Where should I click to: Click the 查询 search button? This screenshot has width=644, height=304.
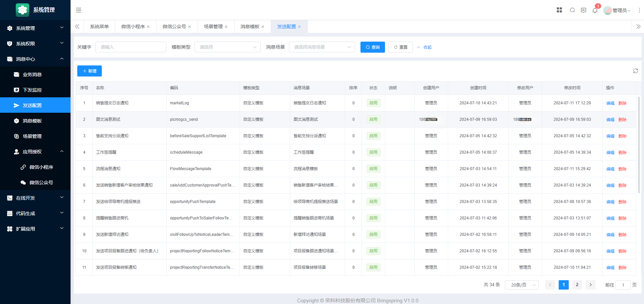[x=373, y=47]
